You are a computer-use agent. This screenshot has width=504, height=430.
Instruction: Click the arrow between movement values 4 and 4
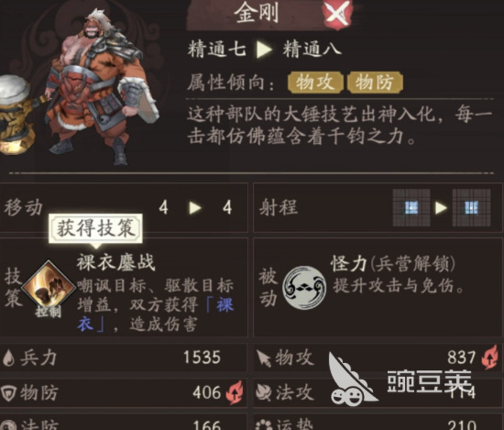click(x=195, y=208)
